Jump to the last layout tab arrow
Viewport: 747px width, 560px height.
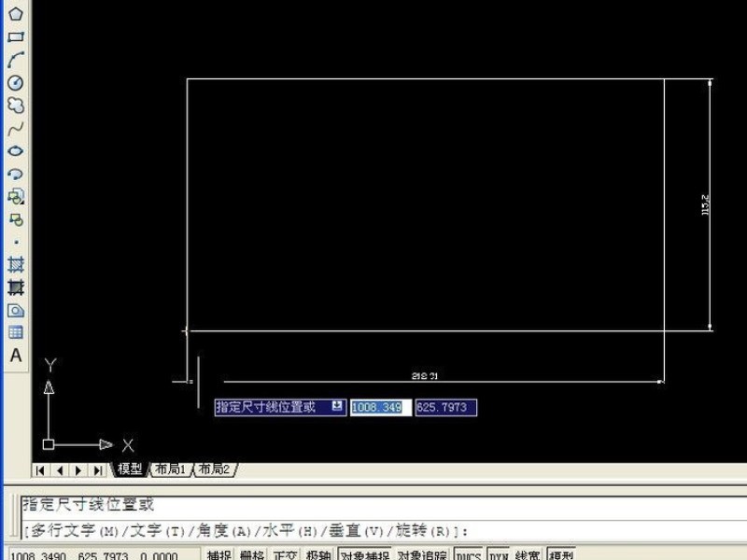pyautogui.click(x=98, y=470)
